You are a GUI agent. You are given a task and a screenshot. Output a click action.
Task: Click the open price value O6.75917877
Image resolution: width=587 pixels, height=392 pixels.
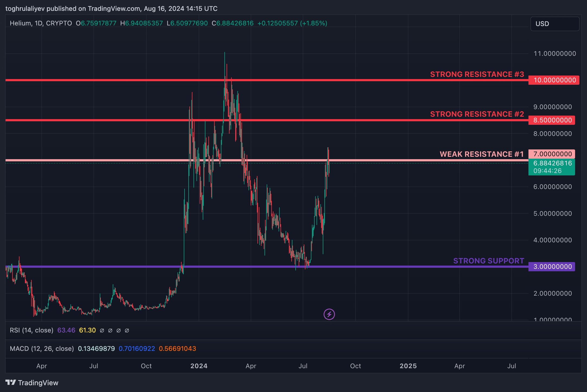(96, 23)
